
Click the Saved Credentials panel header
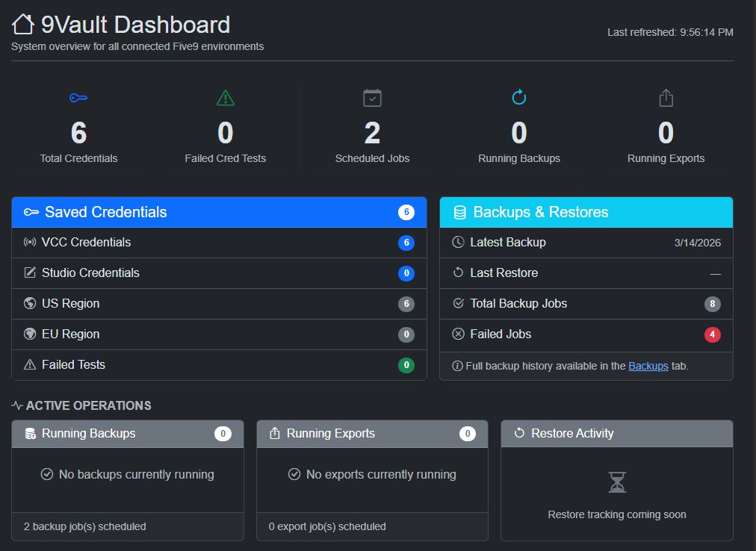coord(219,212)
